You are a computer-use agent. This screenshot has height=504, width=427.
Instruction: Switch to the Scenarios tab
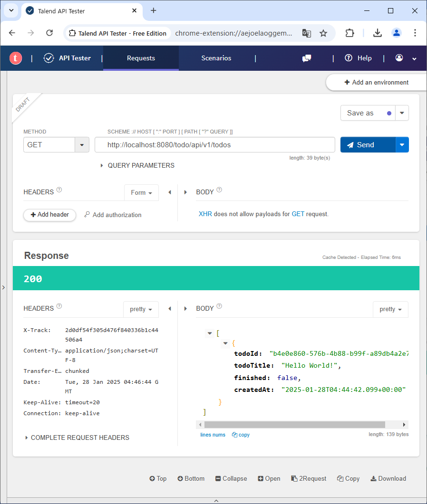(216, 58)
